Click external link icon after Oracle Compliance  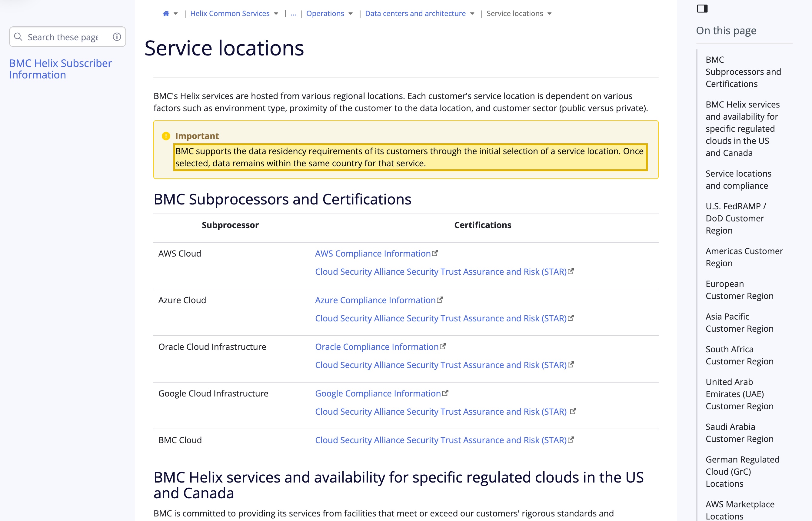pos(443,346)
